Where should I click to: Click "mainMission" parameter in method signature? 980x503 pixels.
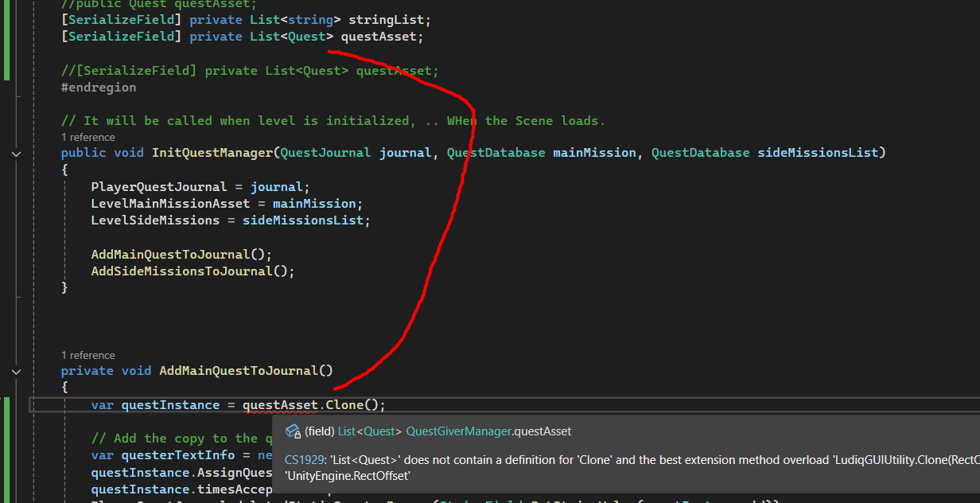(594, 152)
